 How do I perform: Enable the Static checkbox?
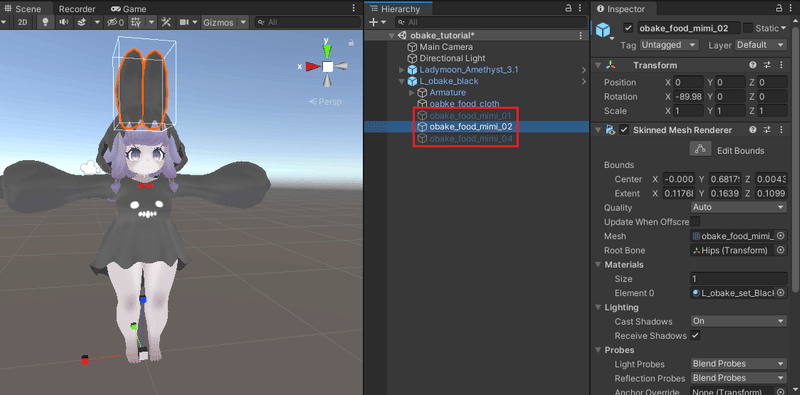point(748,28)
